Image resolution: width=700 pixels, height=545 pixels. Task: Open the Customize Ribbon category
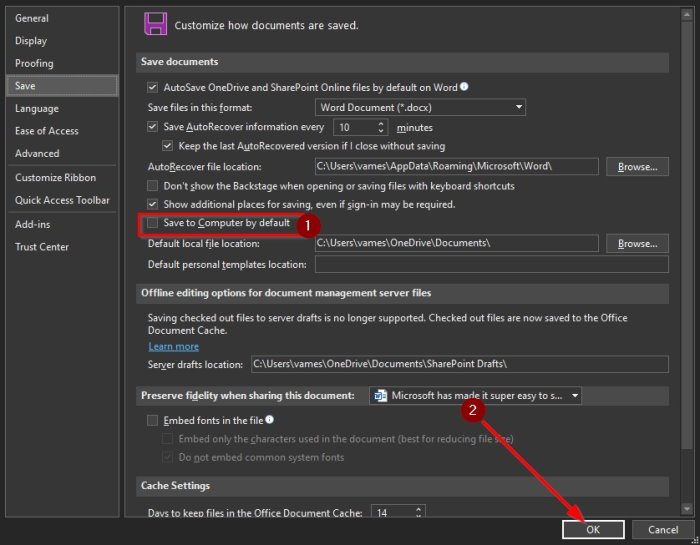pos(62,178)
